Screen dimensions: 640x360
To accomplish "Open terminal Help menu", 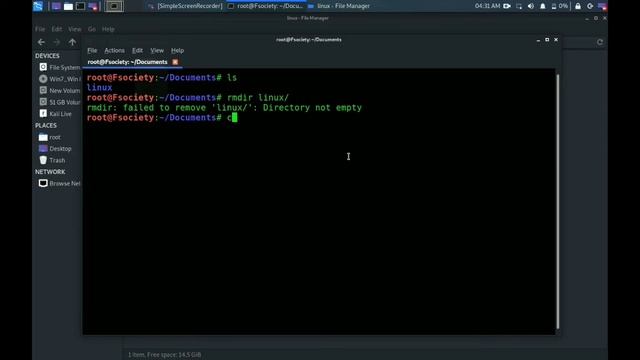I will point(177,51).
